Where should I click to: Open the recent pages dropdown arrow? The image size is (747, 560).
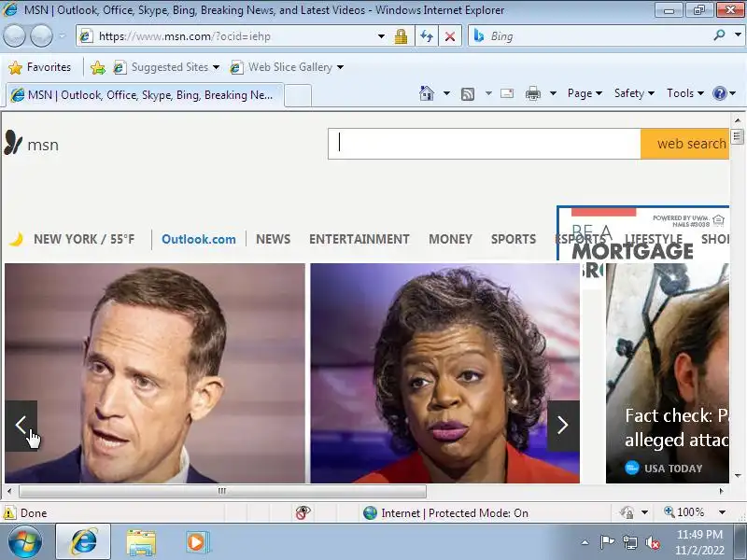coord(62,36)
